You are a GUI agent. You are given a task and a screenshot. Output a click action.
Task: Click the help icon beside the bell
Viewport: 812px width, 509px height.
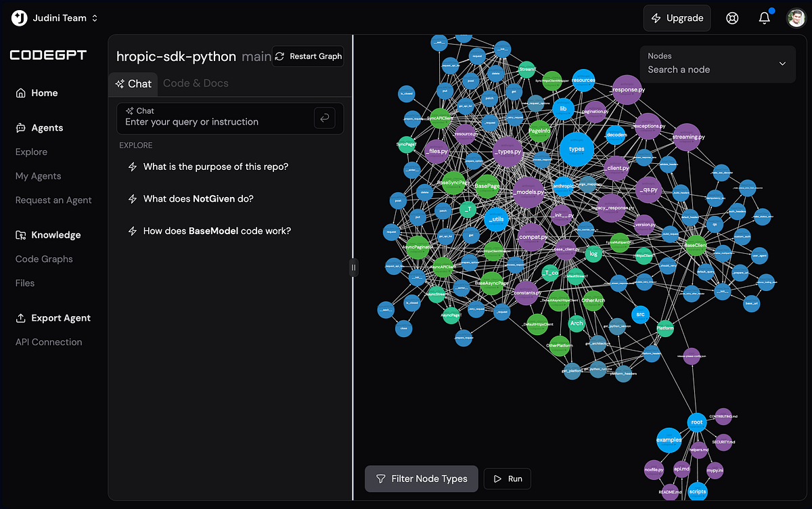[732, 18]
